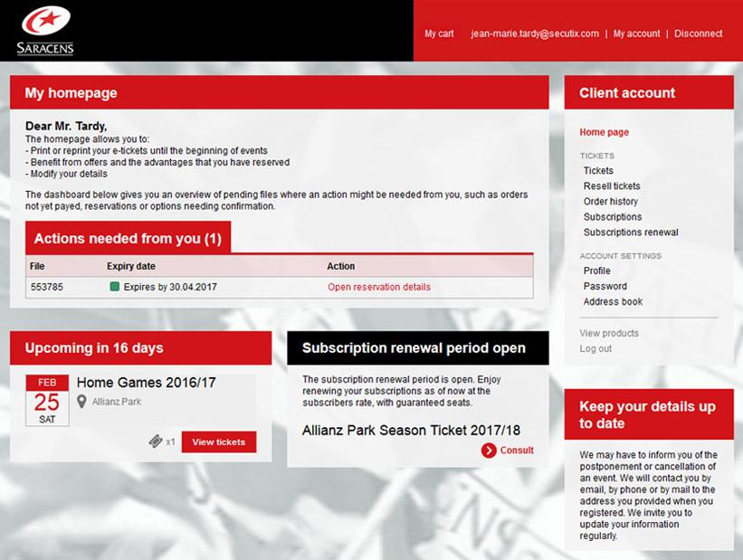The image size is (743, 560).
Task: Click the Home Games 2016/17 event title
Action: [x=146, y=383]
